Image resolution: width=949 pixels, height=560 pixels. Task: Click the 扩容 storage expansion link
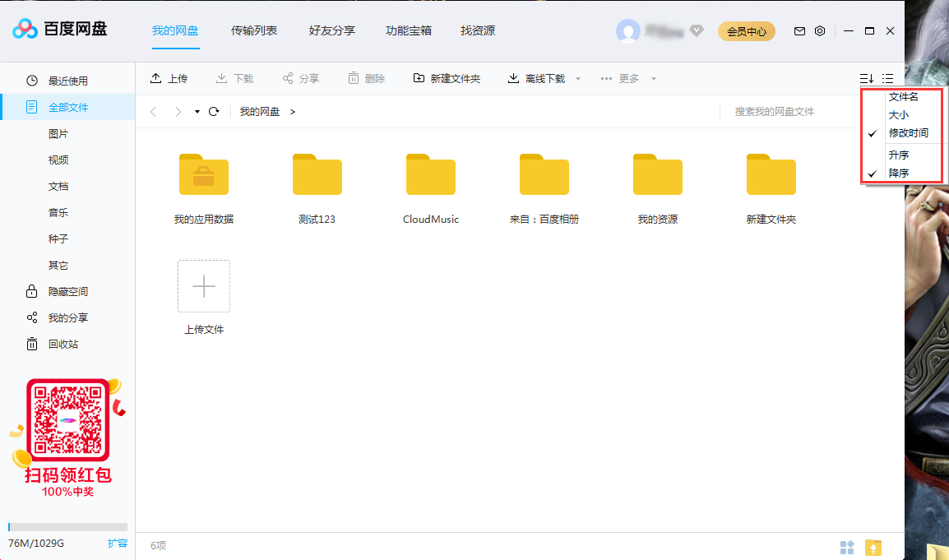(118, 543)
